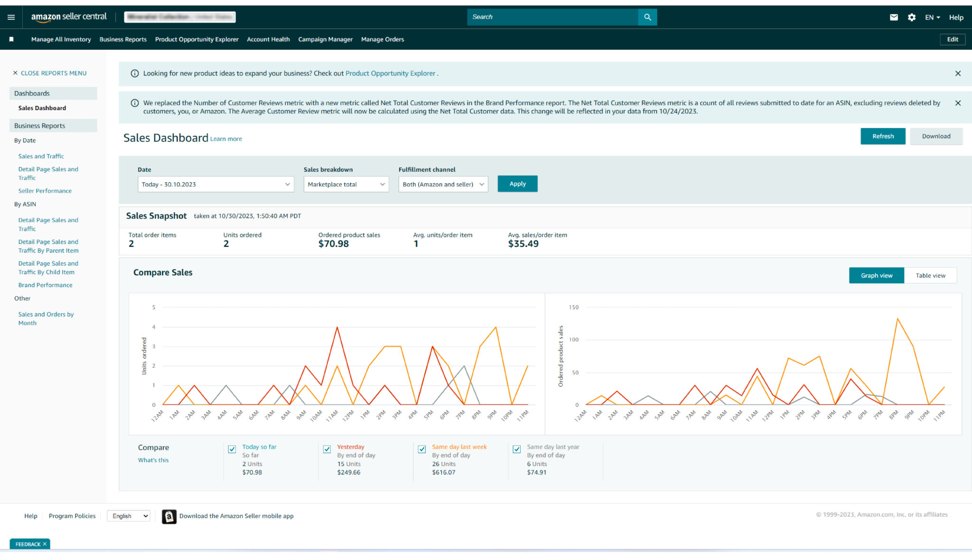
Task: Open By Date Detail Page Sales and Traffic
Action: click(48, 173)
